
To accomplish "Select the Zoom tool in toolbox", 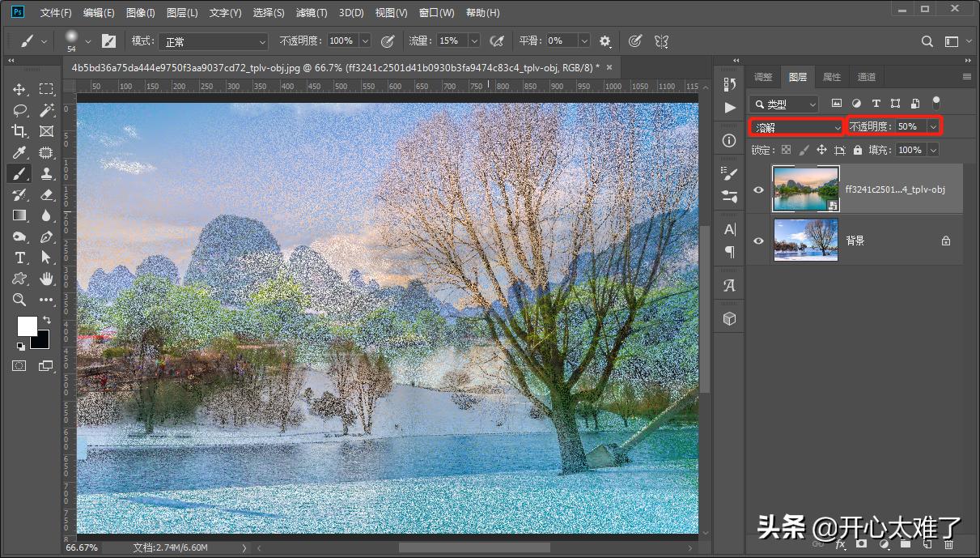I will click(19, 300).
